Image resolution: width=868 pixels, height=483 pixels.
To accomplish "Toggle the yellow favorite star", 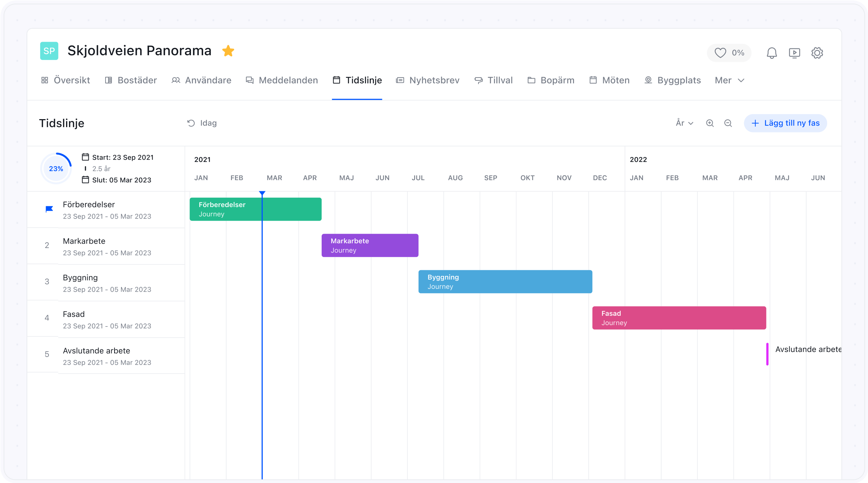I will click(228, 51).
